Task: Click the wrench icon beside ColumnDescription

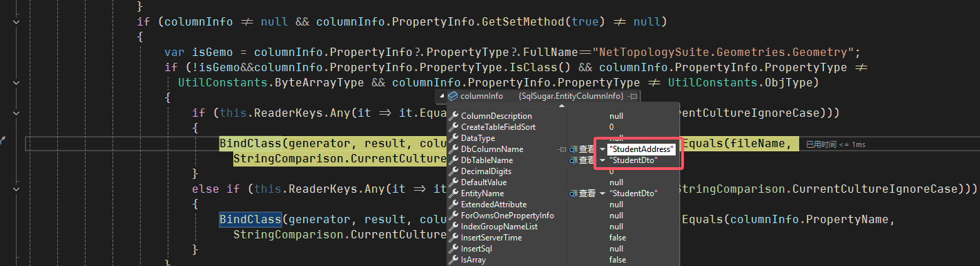Action: (x=454, y=116)
